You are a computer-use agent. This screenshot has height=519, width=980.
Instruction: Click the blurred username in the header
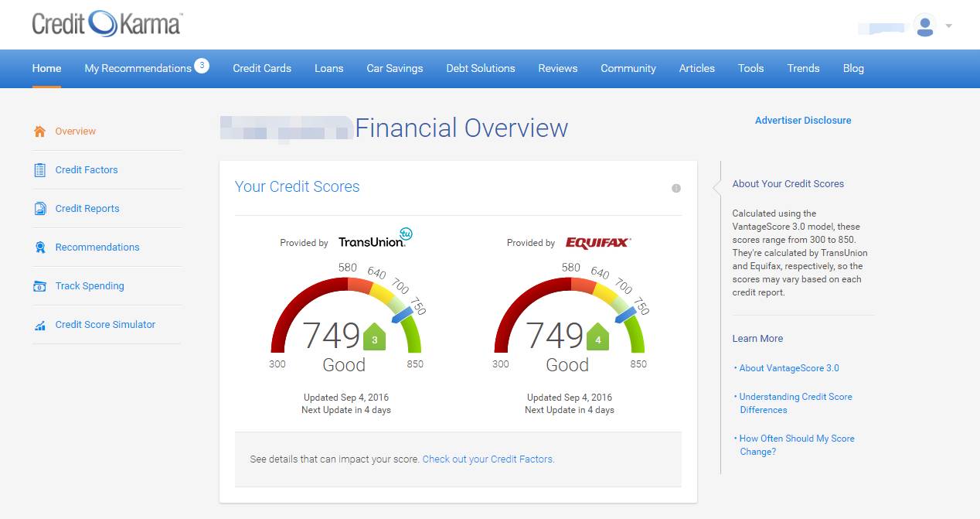881,28
